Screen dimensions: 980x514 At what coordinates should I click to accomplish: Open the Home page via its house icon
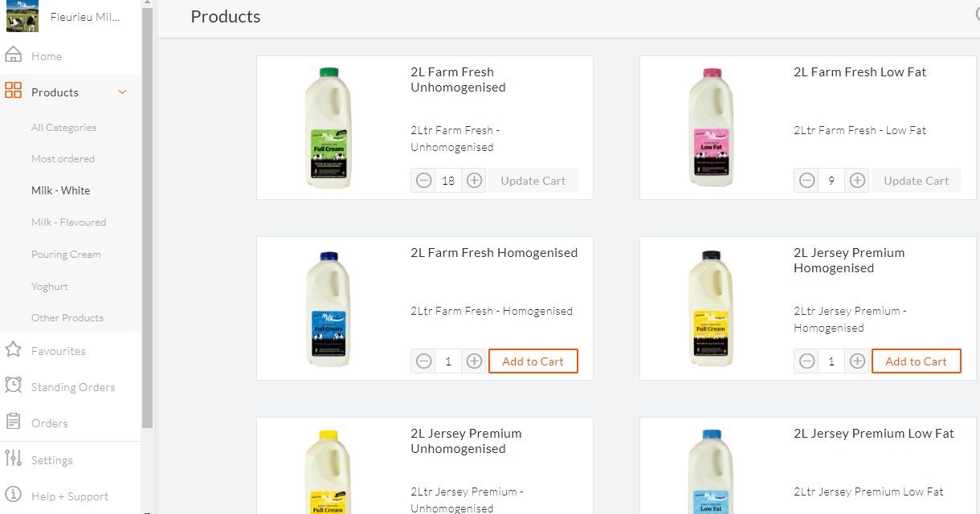coord(13,55)
